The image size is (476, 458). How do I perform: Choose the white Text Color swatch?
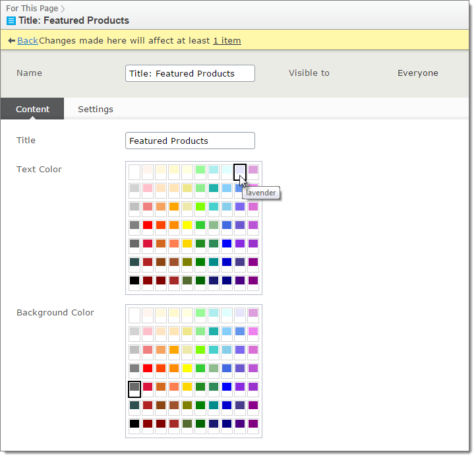click(134, 171)
